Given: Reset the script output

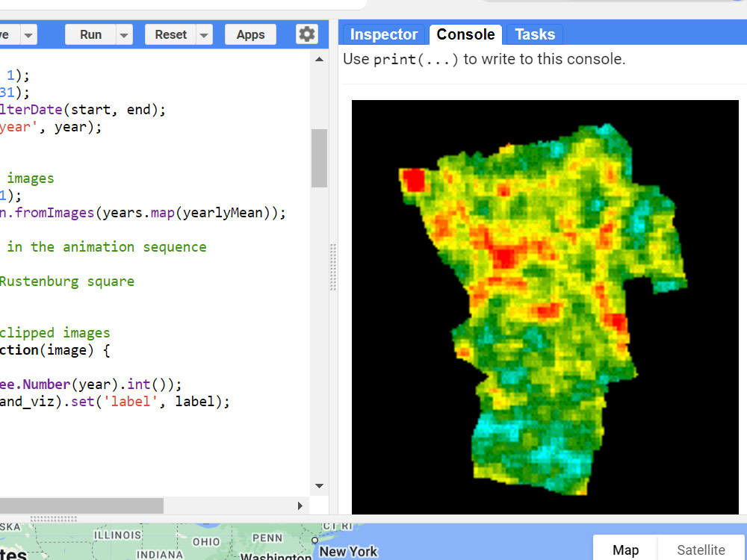Looking at the screenshot, I should [170, 34].
